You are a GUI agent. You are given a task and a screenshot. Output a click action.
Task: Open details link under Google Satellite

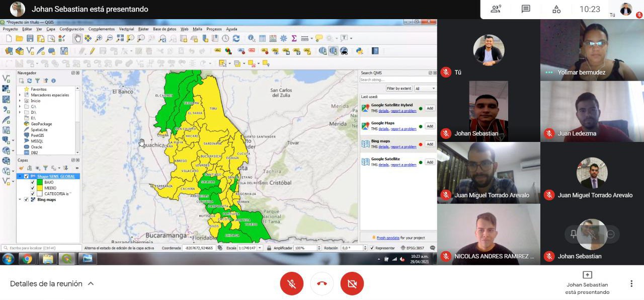(x=384, y=165)
